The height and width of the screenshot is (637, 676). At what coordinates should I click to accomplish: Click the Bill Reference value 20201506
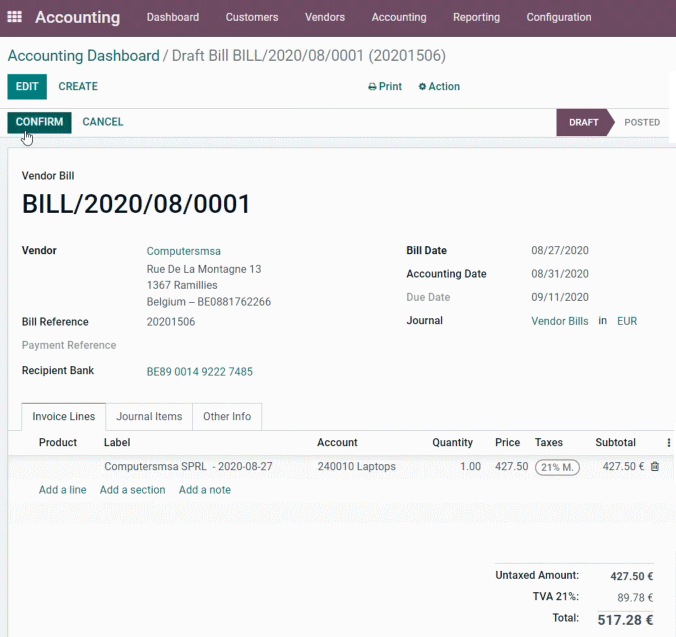[x=171, y=322]
